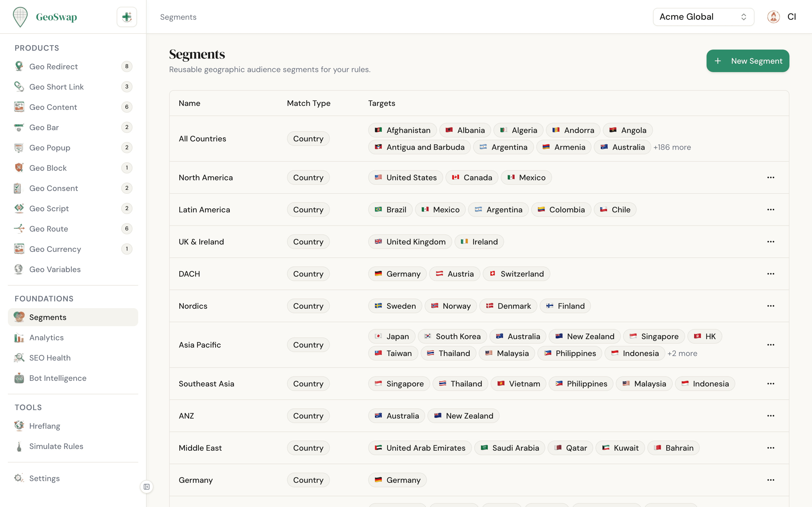812x507 pixels.
Task: Open the actions menu for North America
Action: point(771,177)
